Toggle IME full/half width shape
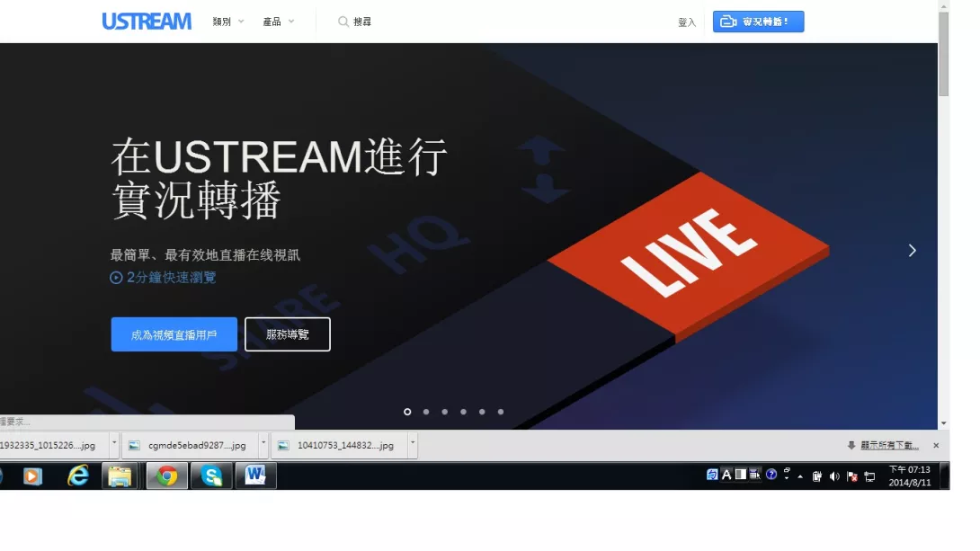 (741, 475)
